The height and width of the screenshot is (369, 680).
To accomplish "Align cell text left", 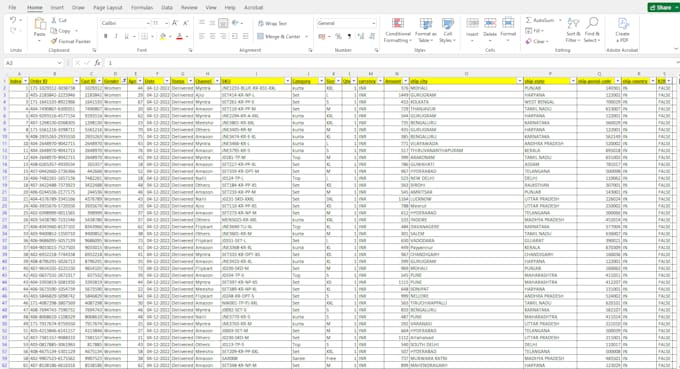I will point(202,36).
